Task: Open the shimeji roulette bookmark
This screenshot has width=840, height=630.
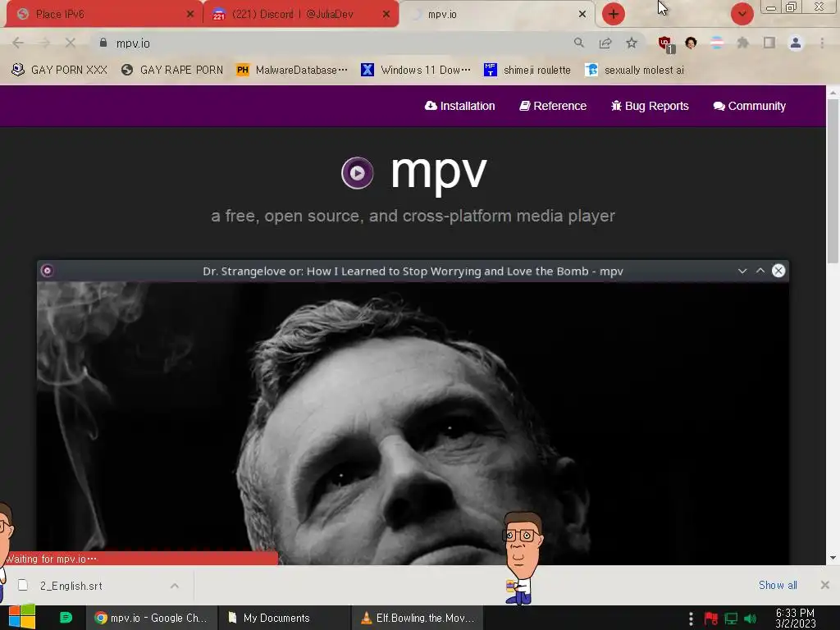Action: pyautogui.click(x=527, y=70)
